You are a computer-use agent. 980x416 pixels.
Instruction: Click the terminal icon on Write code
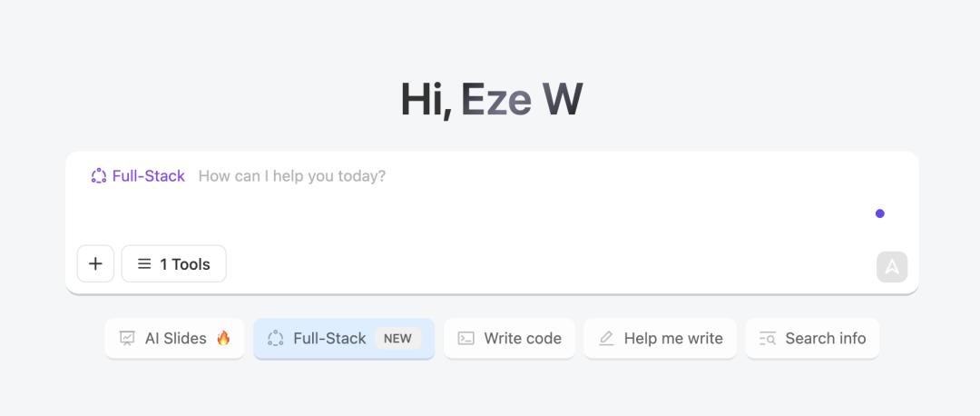pos(465,339)
